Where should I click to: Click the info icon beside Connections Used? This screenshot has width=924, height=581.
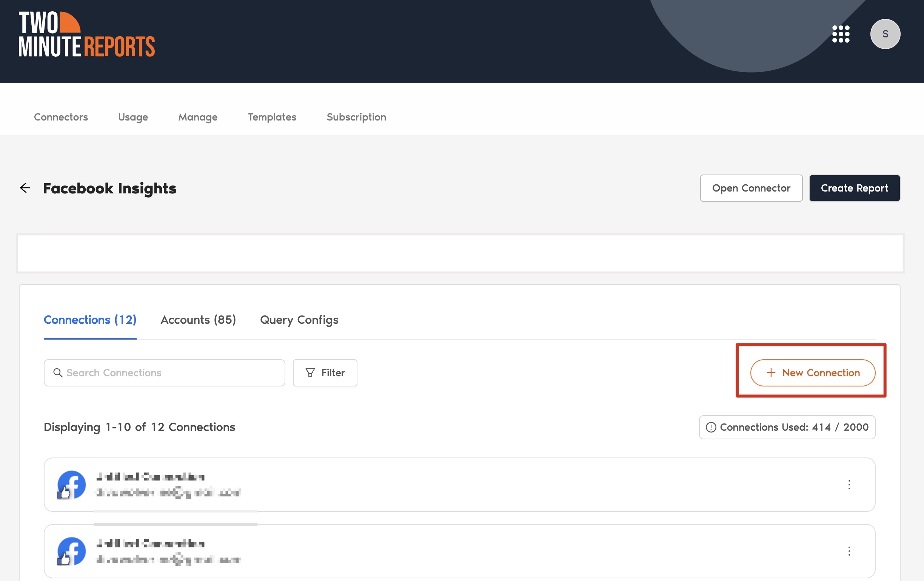pos(711,427)
